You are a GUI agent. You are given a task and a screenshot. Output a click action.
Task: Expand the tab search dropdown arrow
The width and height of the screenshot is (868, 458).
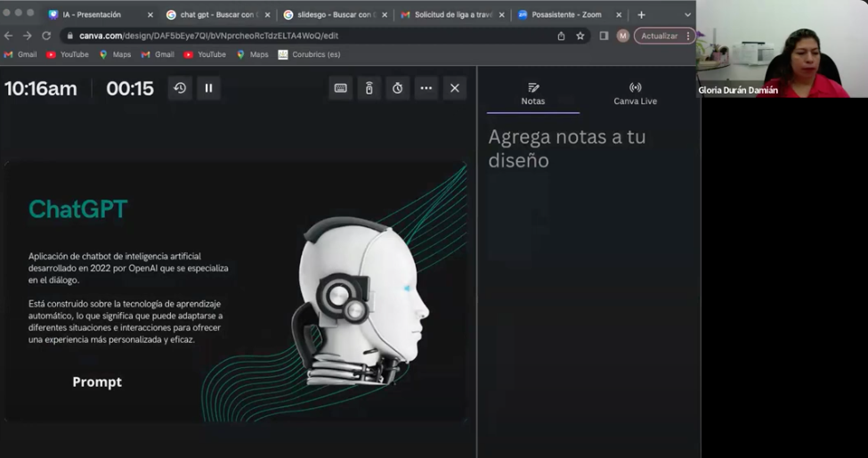687,15
